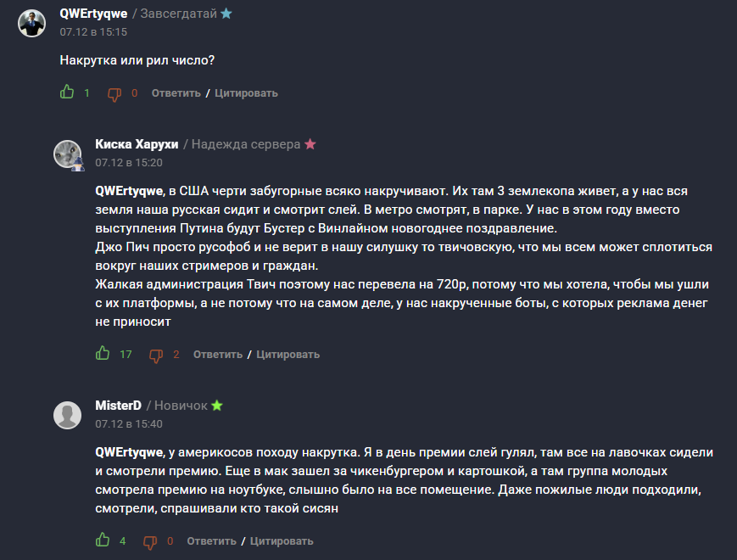This screenshot has width=737, height=560.
Task: Click pink star badge next to Надежда сервера
Action: pos(310,144)
